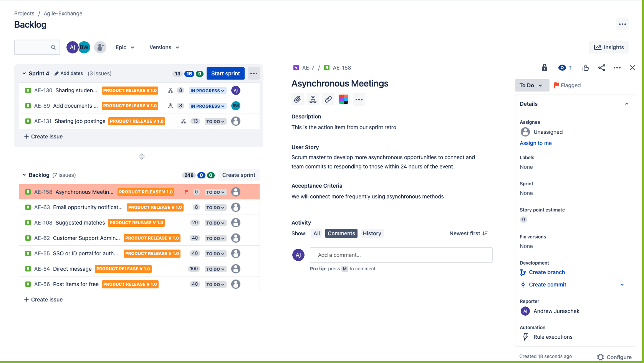Vote for the issue using the thumbs-up icon
Image resolution: width=644 pixels, height=363 pixels.
pyautogui.click(x=585, y=68)
